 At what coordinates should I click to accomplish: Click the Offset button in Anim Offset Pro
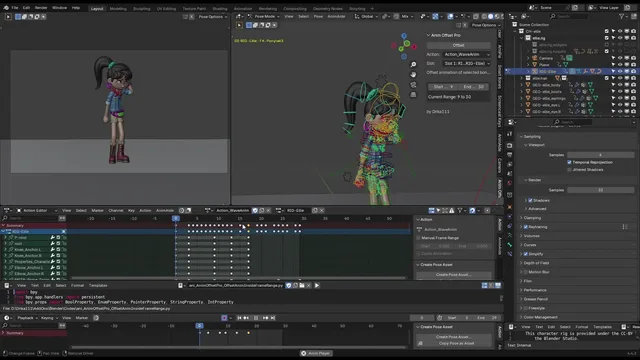458,45
